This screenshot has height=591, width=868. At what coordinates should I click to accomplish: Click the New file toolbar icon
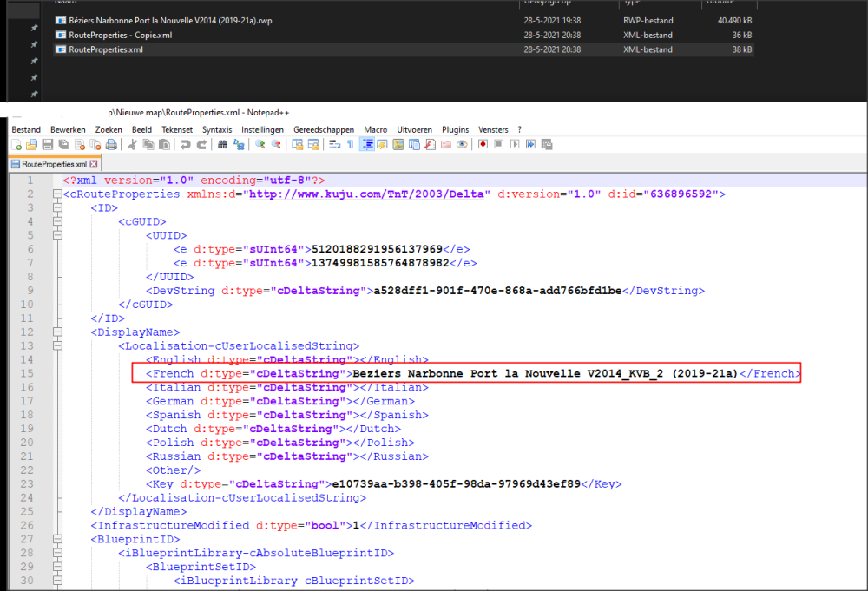click(x=16, y=145)
